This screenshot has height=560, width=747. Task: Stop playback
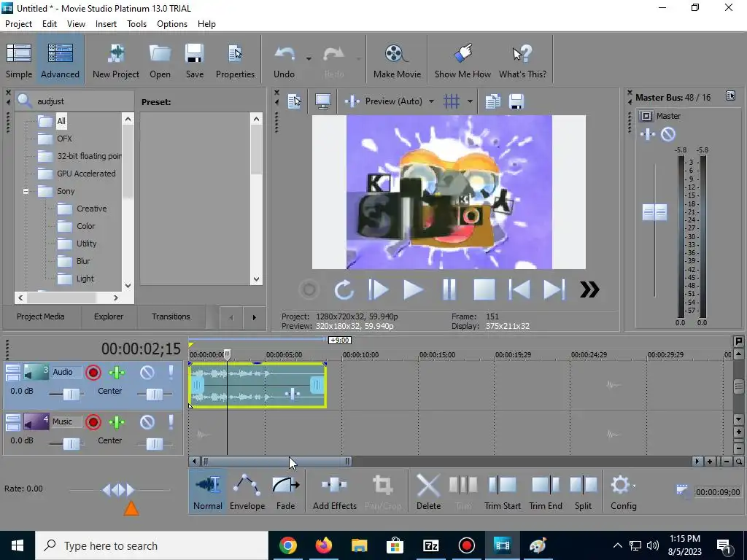(x=484, y=289)
